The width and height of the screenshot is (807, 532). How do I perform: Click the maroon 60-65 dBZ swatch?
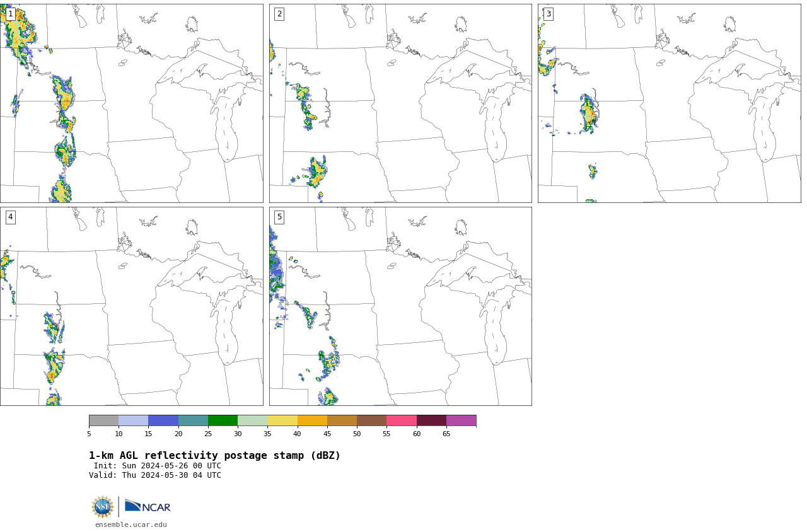[431, 420]
